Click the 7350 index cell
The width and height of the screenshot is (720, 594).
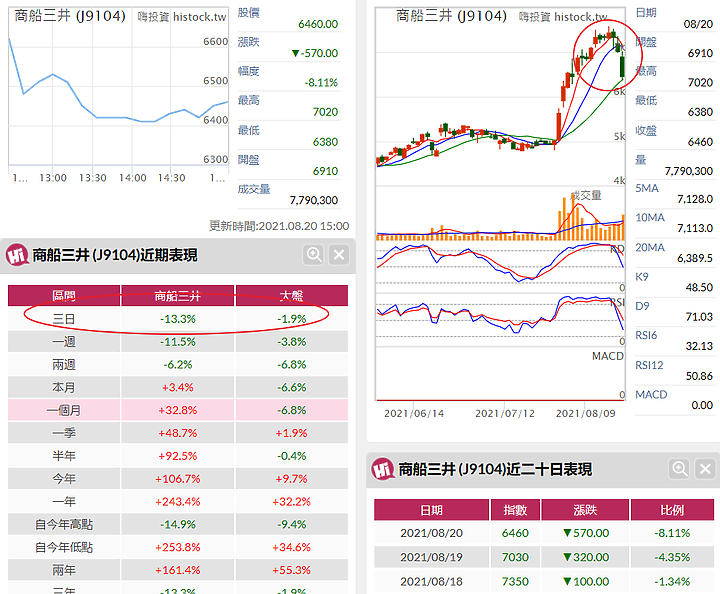pyautogui.click(x=515, y=582)
